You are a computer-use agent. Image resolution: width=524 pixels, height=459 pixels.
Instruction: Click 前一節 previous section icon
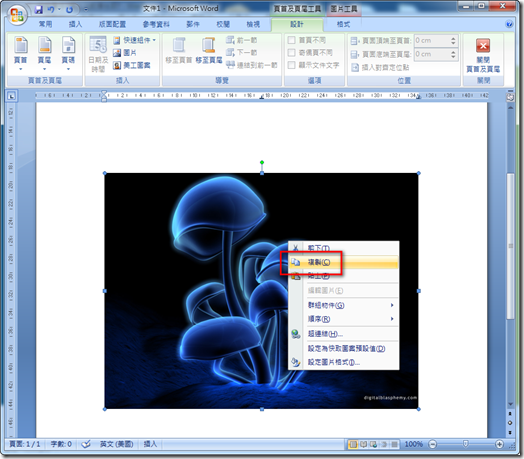coord(241,40)
